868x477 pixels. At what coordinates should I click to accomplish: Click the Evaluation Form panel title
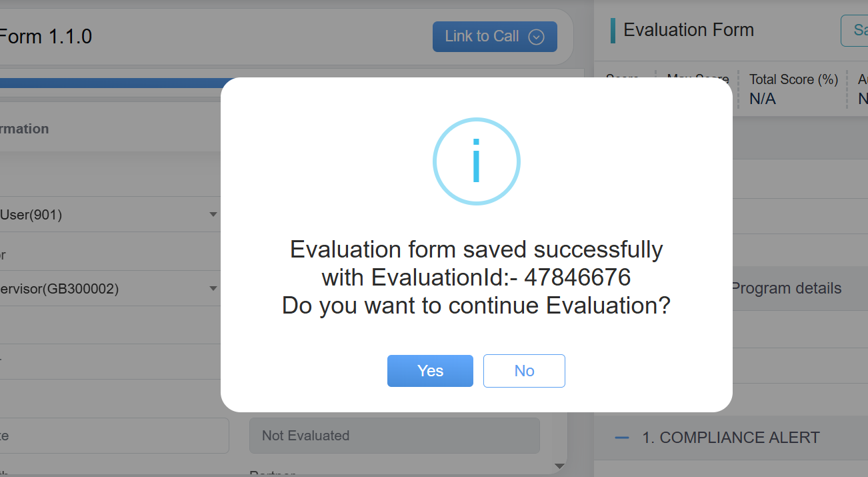coord(689,30)
